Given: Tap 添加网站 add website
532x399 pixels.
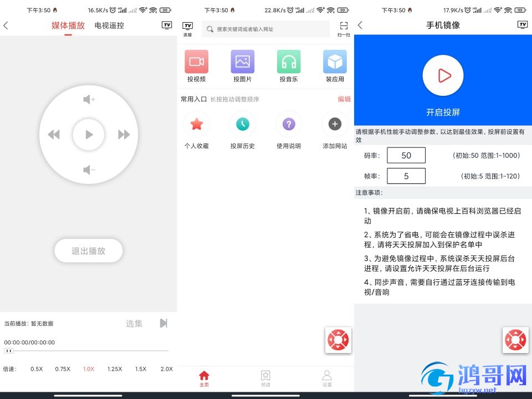Looking at the screenshot, I should pos(335,130).
